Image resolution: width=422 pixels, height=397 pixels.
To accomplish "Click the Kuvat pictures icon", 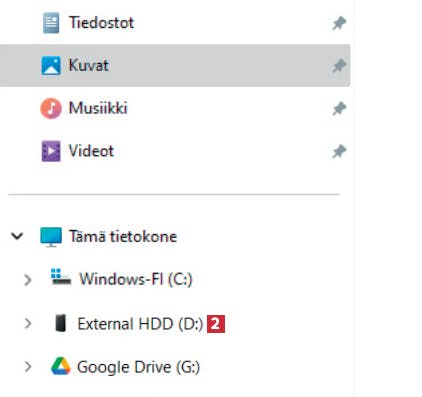I will tap(51, 65).
